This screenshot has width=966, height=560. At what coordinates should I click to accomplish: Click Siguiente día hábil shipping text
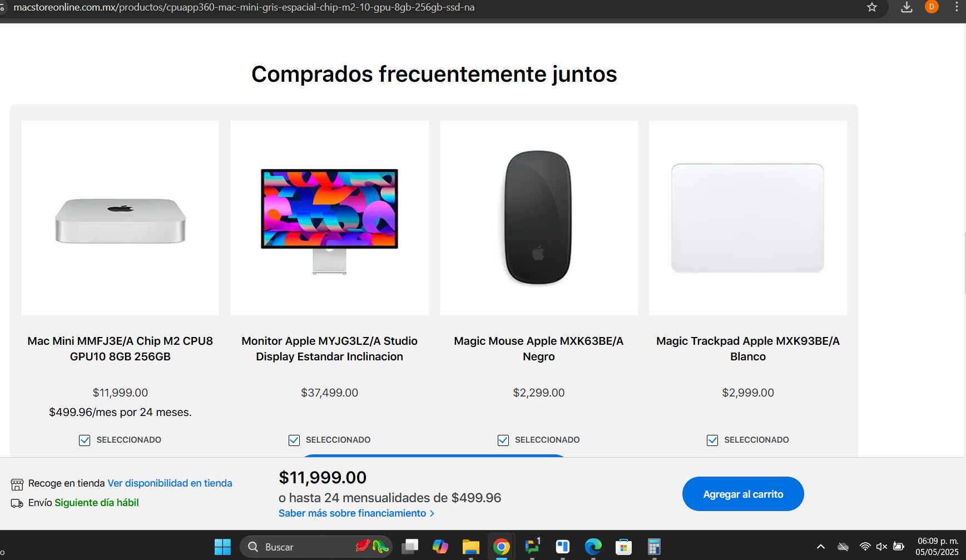click(x=97, y=503)
